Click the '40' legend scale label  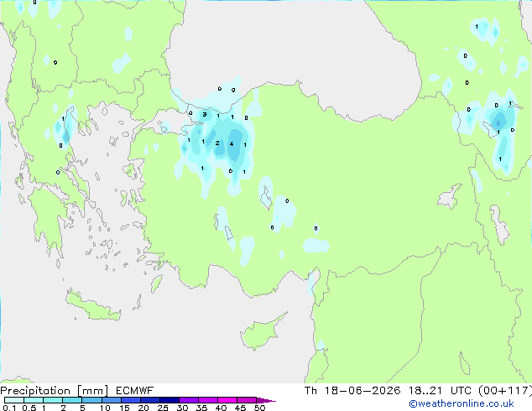(x=221, y=408)
